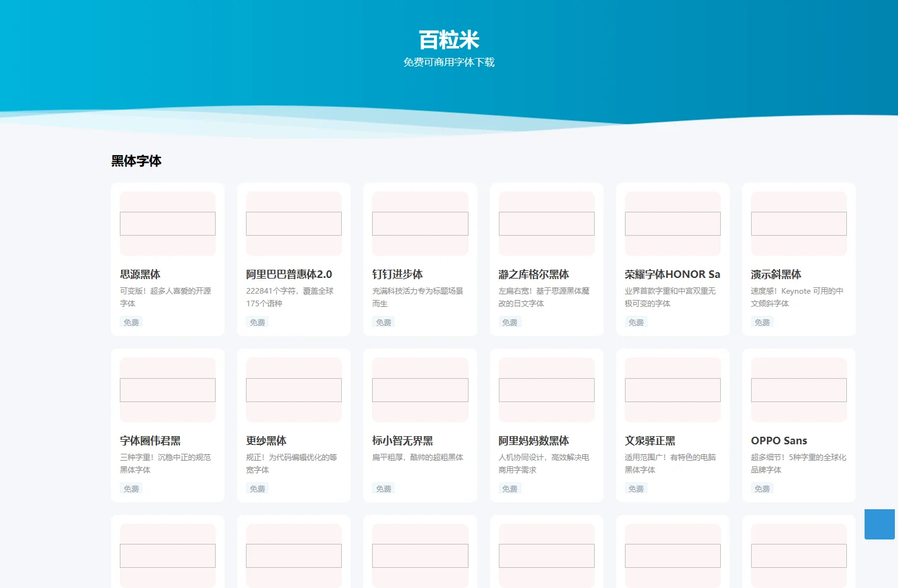The height and width of the screenshot is (588, 898).
Task: Click the preview image of 演示斜黑体
Action: tap(799, 224)
